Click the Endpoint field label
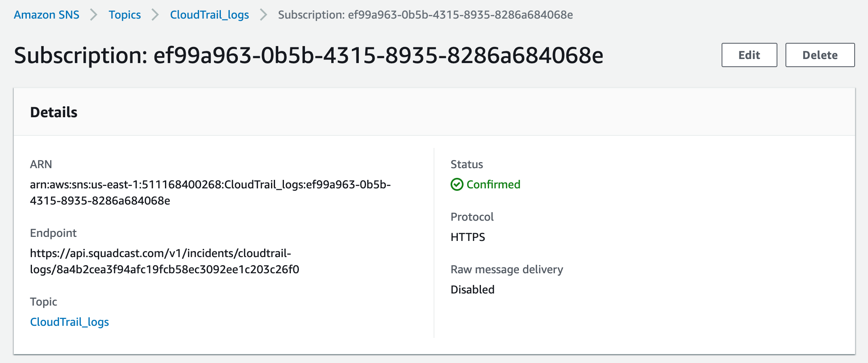Viewport: 868px width, 363px height. coord(53,233)
